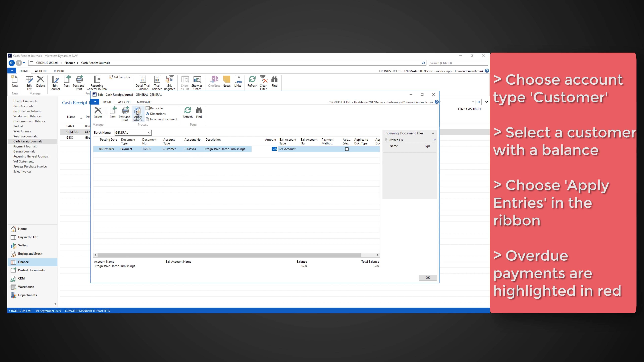Open Recurring General Journal in main ribbon
Viewport: 644px width, 362px height.
point(97,83)
